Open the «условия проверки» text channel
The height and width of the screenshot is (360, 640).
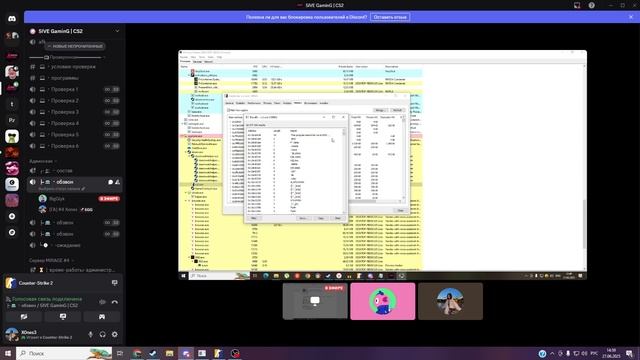(73, 67)
